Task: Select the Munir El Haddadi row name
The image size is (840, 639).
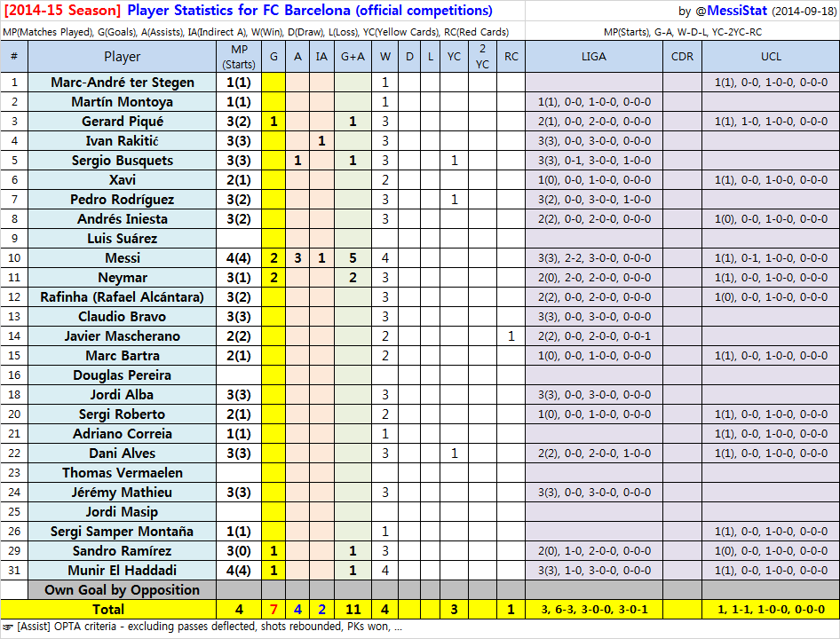Action: 122,571
